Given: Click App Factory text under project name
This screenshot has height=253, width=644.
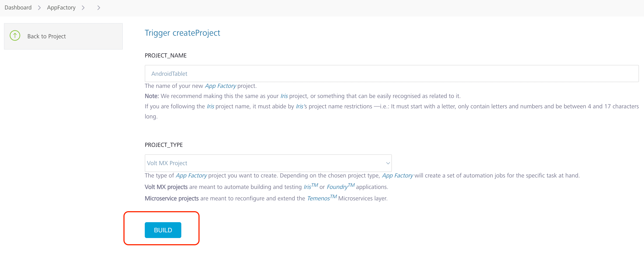Looking at the screenshot, I should click(x=220, y=86).
